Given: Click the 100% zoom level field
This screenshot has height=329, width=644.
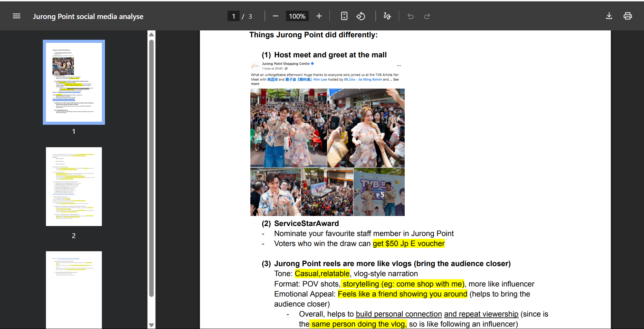Looking at the screenshot, I should pos(297,16).
